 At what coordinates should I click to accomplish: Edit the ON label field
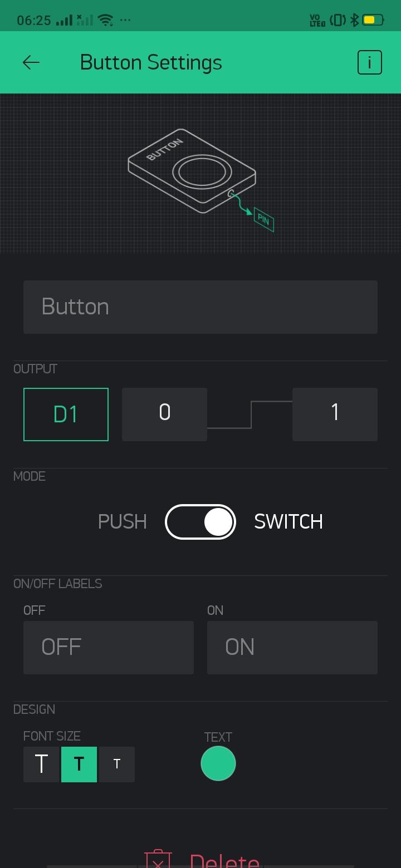coord(292,648)
